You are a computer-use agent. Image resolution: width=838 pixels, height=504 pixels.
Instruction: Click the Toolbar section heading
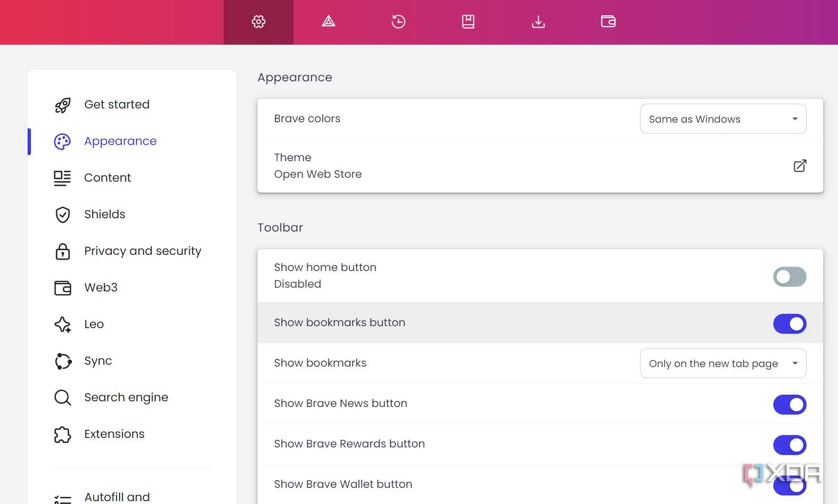pos(280,227)
